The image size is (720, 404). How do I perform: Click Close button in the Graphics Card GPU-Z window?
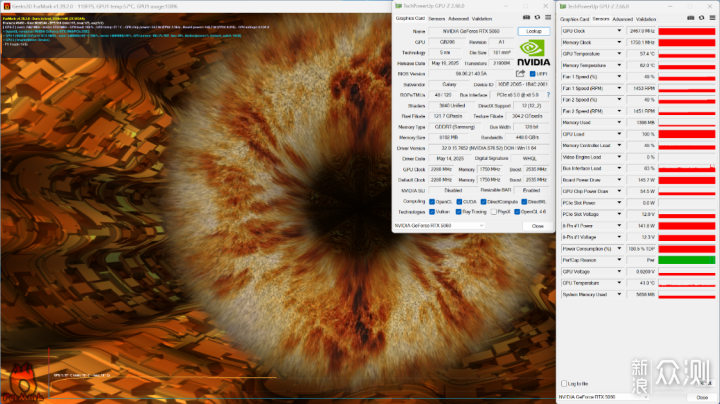coord(538,226)
